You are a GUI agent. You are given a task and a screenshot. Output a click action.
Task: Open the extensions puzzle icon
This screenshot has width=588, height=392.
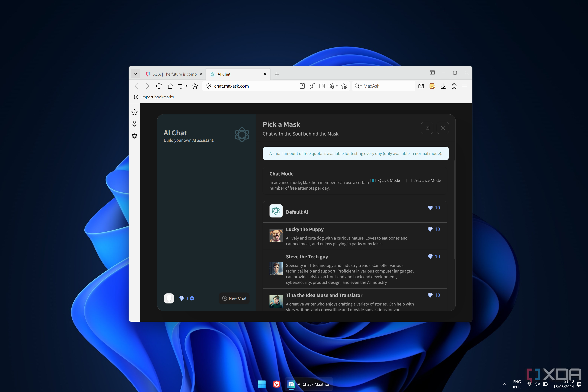[454, 86]
